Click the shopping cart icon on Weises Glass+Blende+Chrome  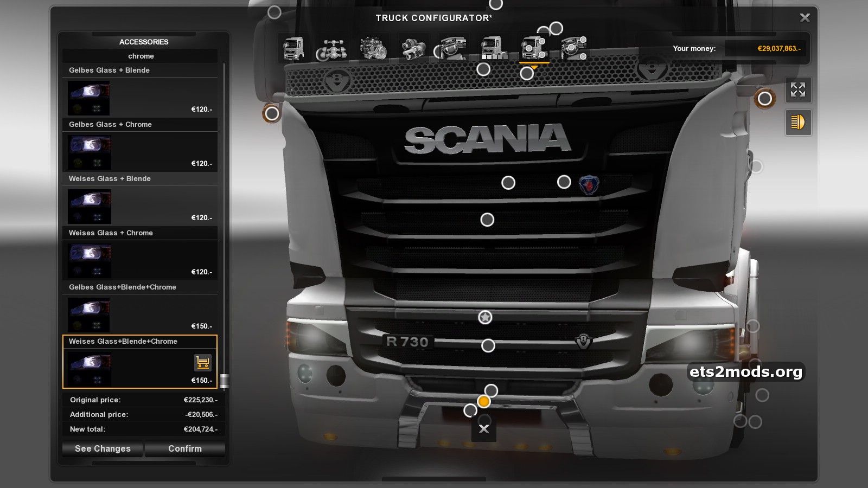tap(202, 362)
